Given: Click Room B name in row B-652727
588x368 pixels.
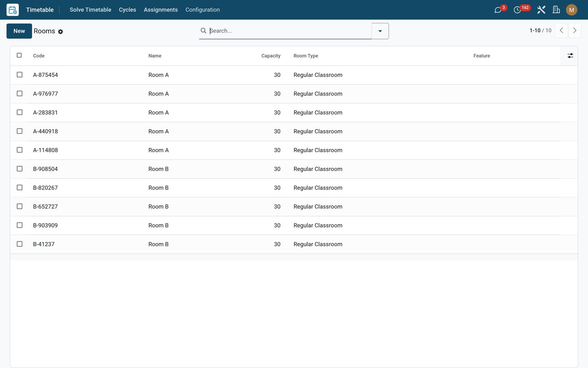Looking at the screenshot, I should 158,206.
